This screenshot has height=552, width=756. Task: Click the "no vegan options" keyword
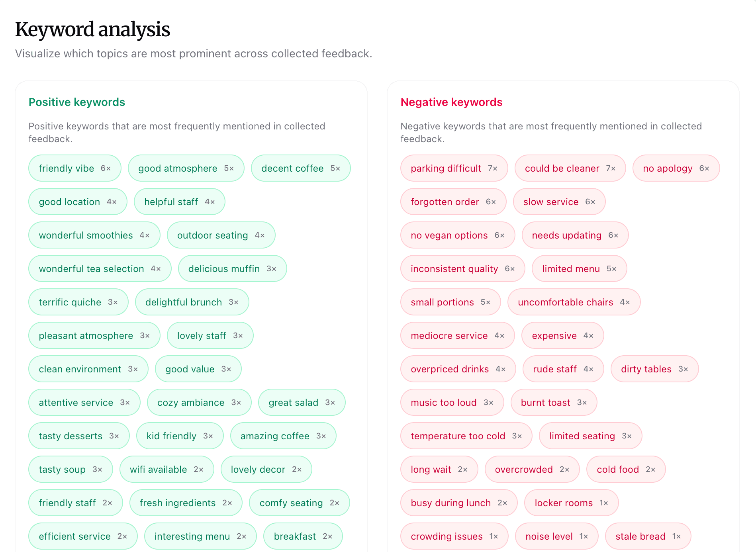pyautogui.click(x=457, y=235)
